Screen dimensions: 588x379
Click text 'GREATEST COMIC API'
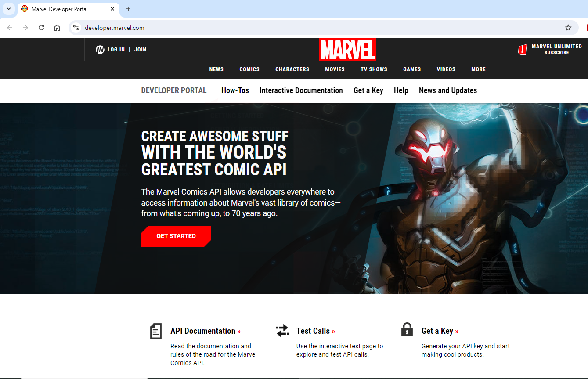(214, 169)
